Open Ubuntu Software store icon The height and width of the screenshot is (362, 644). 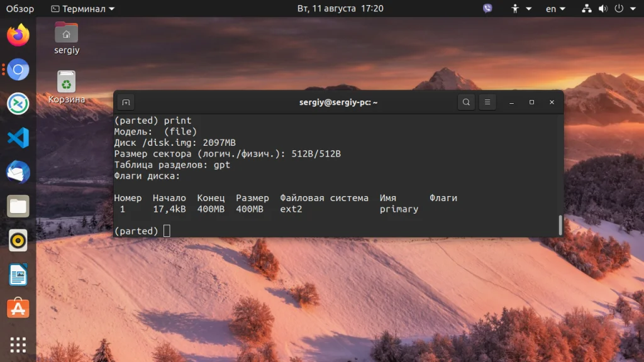click(x=18, y=308)
